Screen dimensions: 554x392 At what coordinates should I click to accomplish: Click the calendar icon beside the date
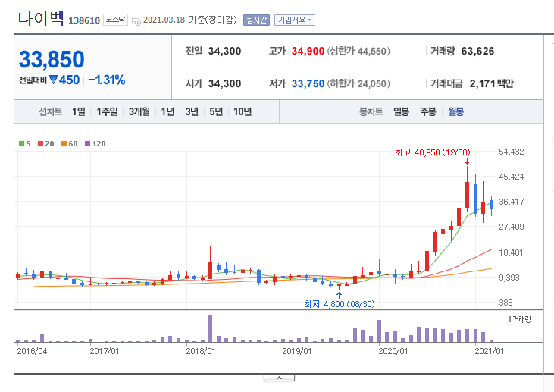[136, 21]
